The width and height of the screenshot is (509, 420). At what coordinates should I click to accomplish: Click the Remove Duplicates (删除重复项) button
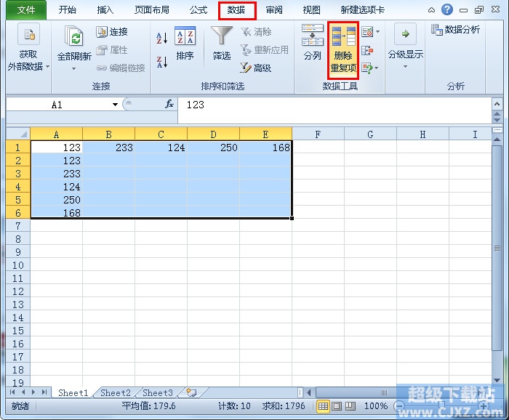click(x=343, y=50)
